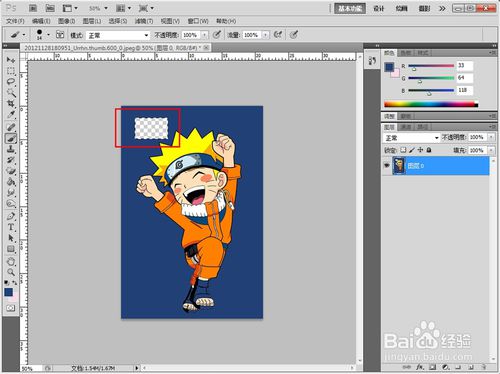The height and width of the screenshot is (374, 500).
Task: Select the Rectangular Marquee tool
Action: click(x=11, y=71)
